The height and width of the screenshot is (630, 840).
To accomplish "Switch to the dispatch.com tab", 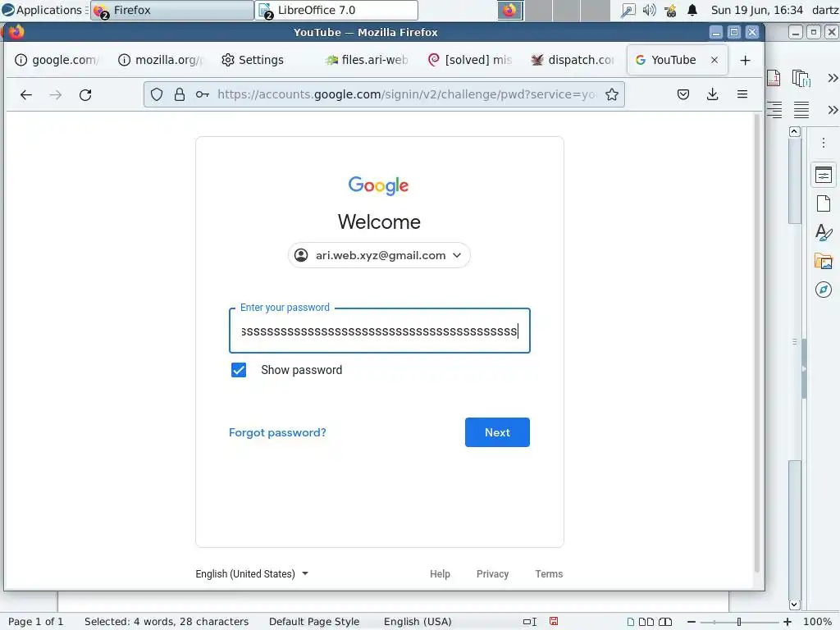I will (x=573, y=60).
